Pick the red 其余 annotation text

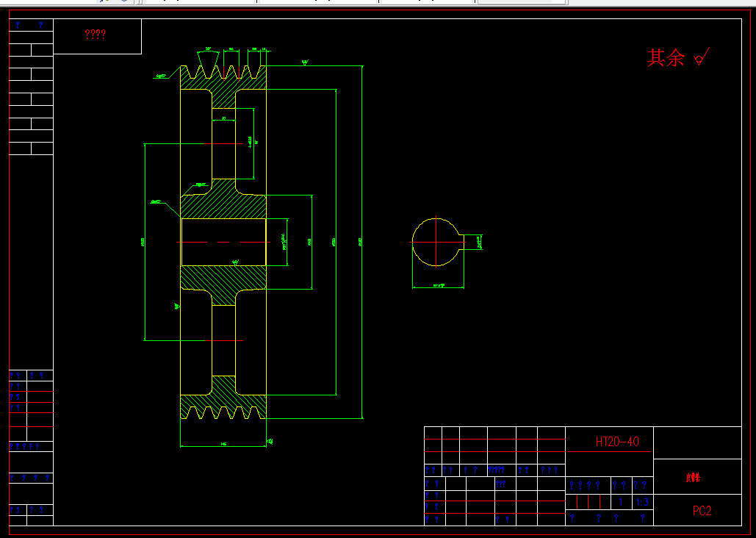point(666,58)
